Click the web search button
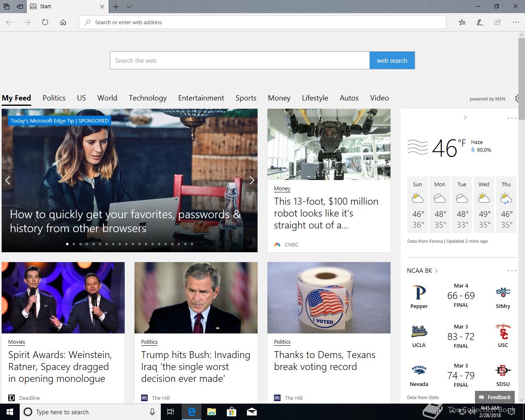The image size is (525, 420). (392, 60)
